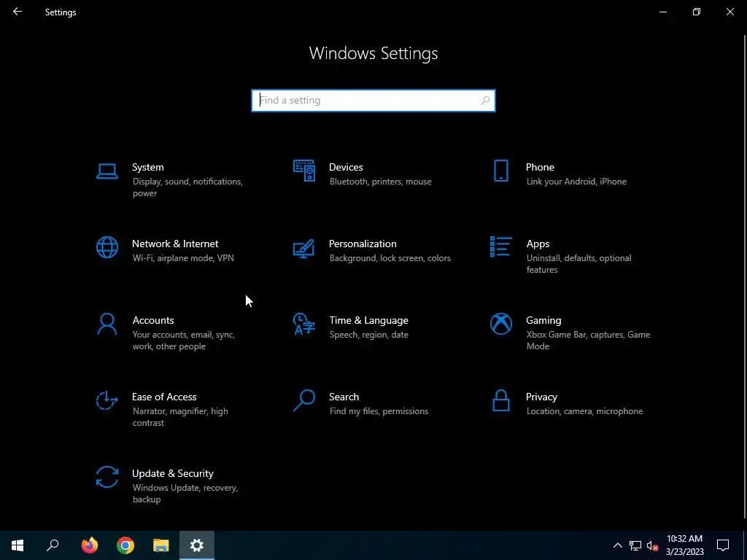Viewport: 747px width, 560px height.
Task: Open the Devices keyboard and speaker icon
Action: [x=304, y=171]
